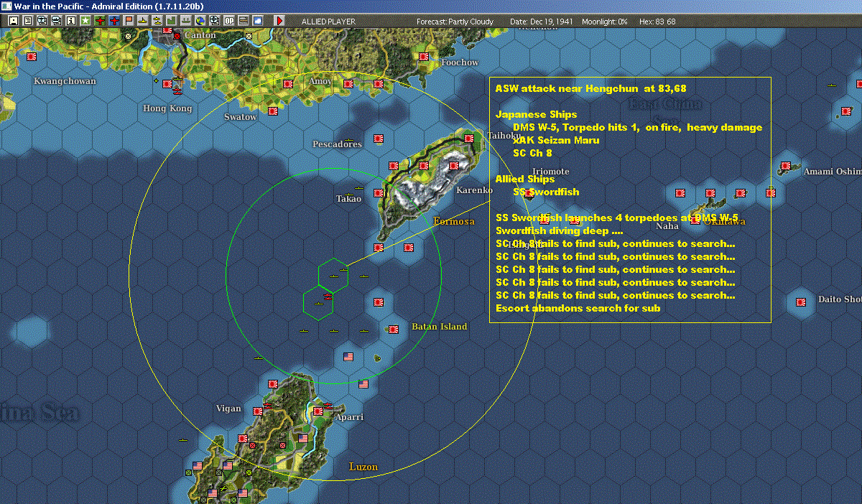Select the Japanese flag beside Vigan
Image resolution: width=862 pixels, height=504 pixels.
[x=258, y=411]
